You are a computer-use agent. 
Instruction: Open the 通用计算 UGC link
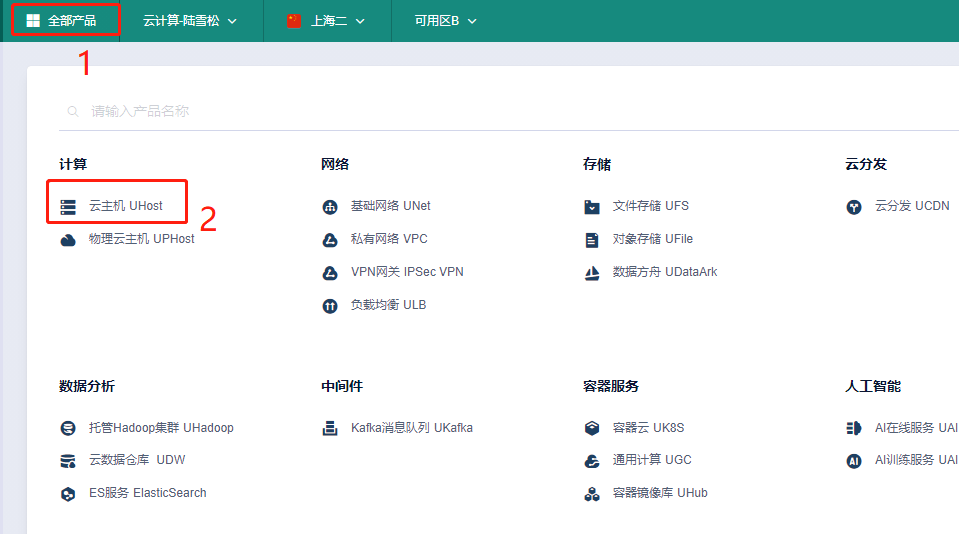651,460
